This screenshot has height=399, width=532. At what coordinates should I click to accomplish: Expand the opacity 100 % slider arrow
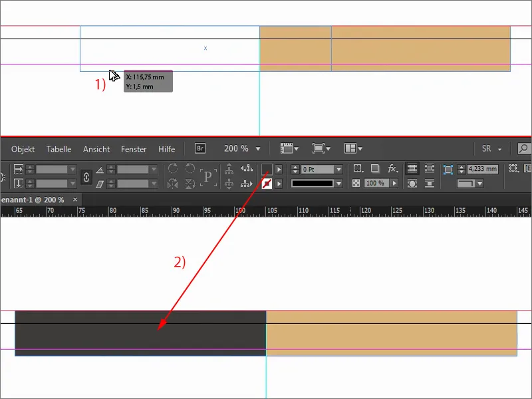[x=394, y=184]
